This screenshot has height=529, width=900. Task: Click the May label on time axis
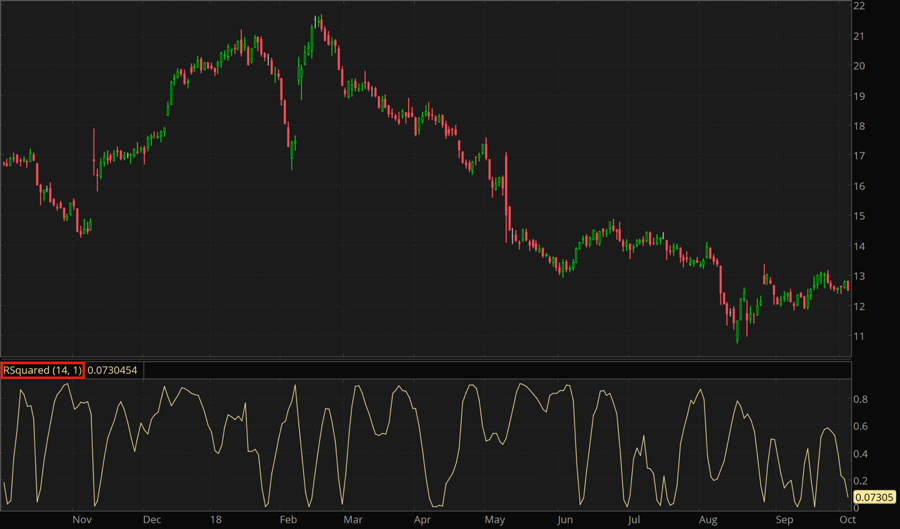[495, 520]
